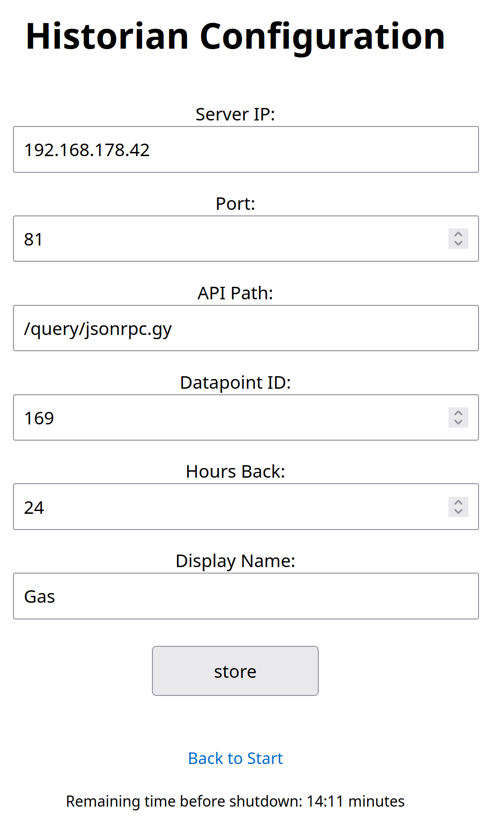Click the Port stepper up arrow
The height and width of the screenshot is (821, 504).
coord(458,235)
